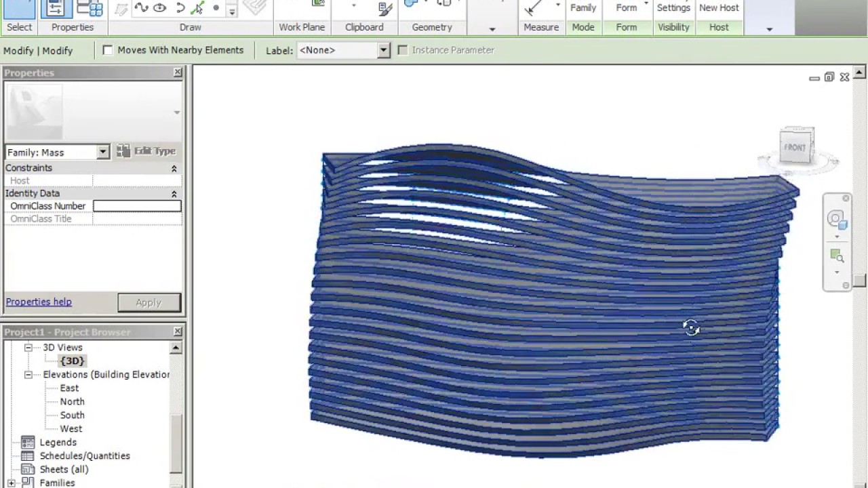Collapse the 3D Views tree node
Viewport: 868px width, 488px height.
tap(28, 348)
